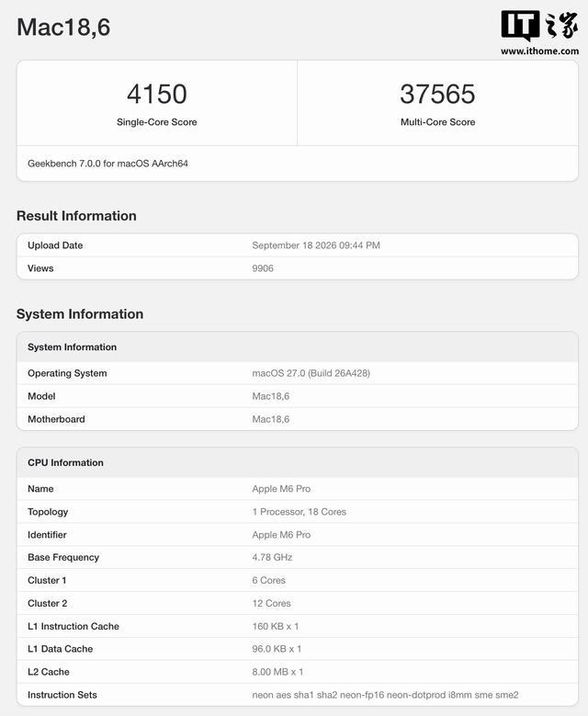This screenshot has width=588, height=716.
Task: Select the 37565 multi-core score
Action: (x=437, y=94)
